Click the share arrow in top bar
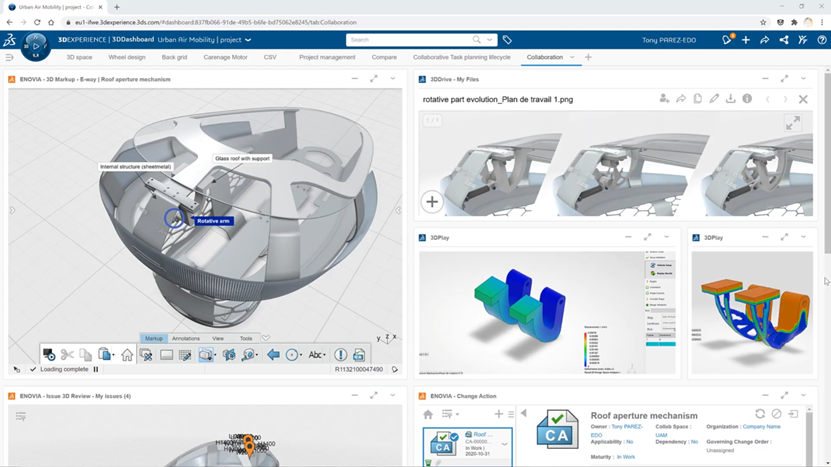Viewport: 831px width, 467px height. (x=765, y=40)
